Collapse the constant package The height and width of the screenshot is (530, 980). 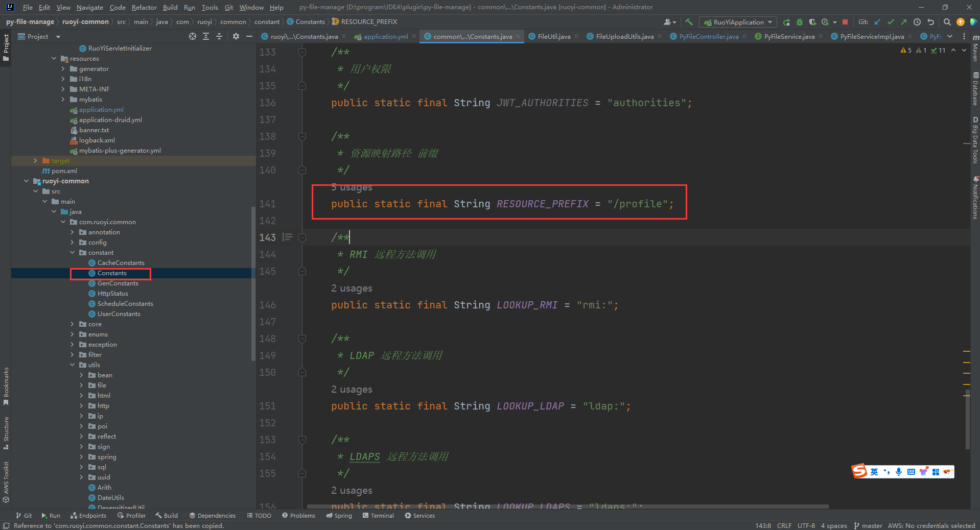pyautogui.click(x=72, y=253)
